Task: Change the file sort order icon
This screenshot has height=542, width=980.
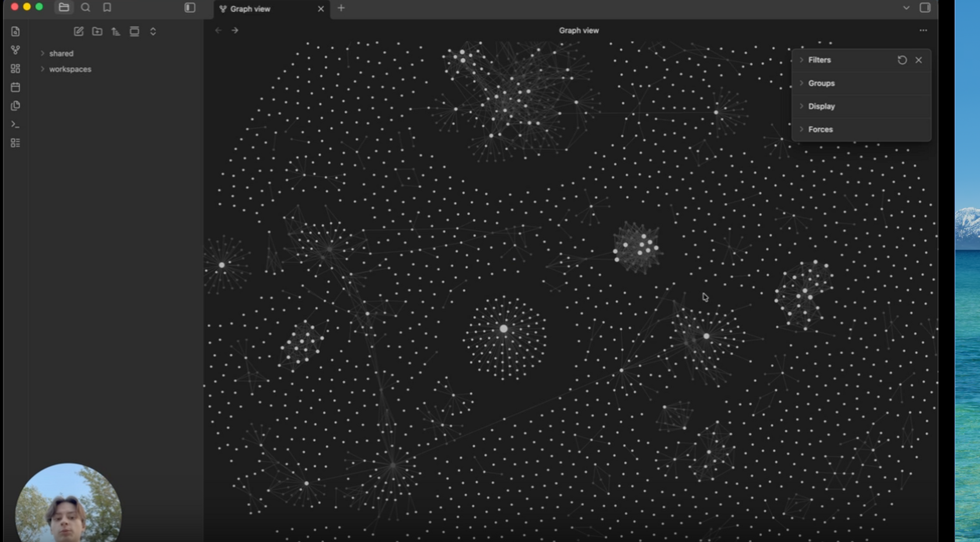Action: tap(116, 31)
